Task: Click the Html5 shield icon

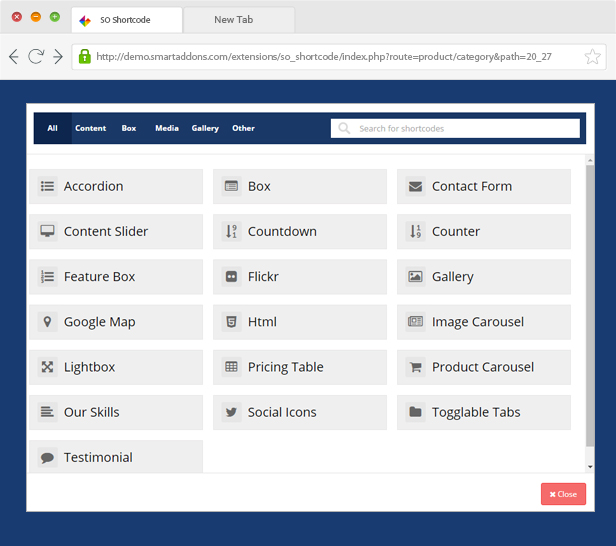Action: [x=231, y=322]
